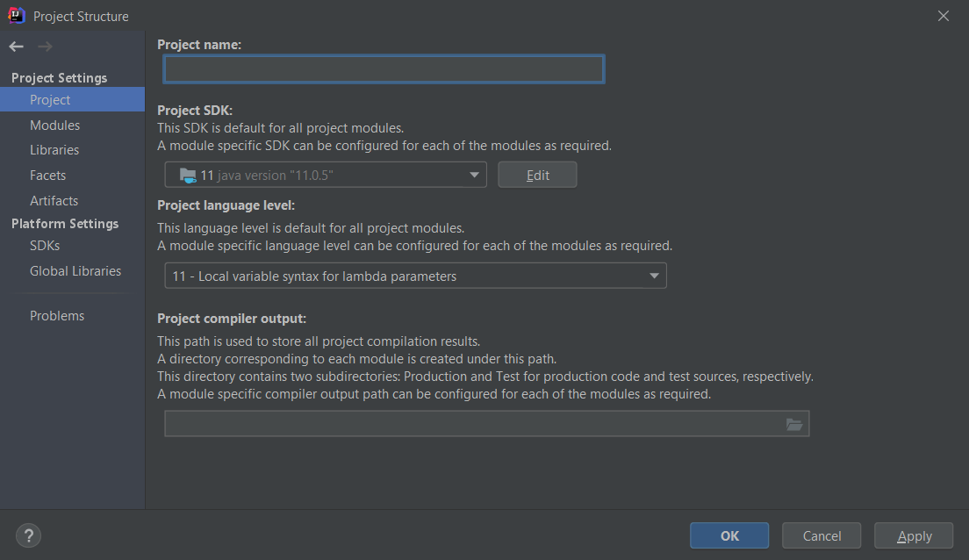Click the Project Settings heading
Viewport: 969px width, 560px height.
click(60, 78)
